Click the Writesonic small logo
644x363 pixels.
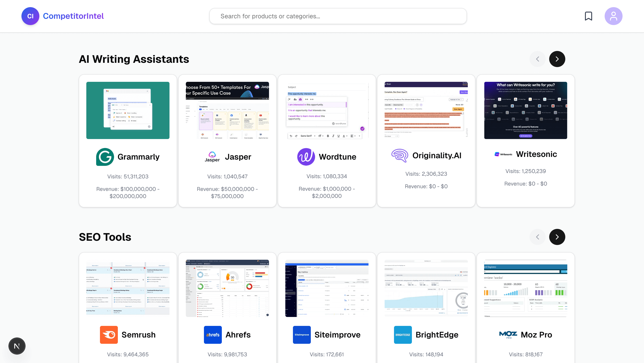[x=504, y=154]
